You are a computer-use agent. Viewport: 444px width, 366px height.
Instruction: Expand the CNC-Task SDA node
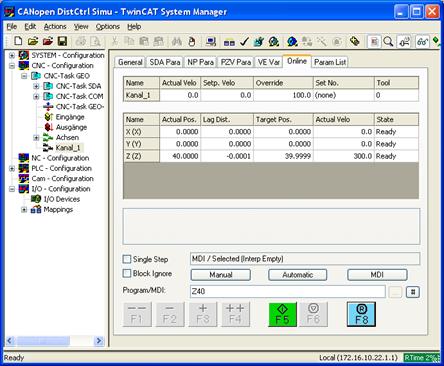(36, 86)
